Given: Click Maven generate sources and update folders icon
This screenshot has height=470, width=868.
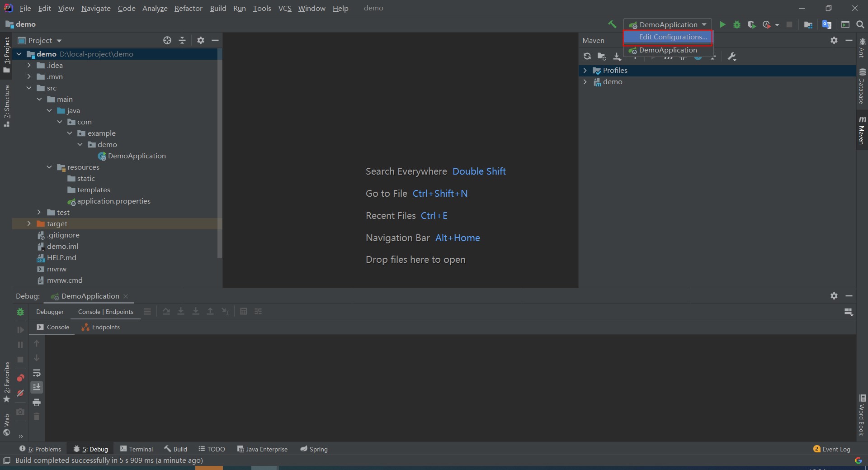Looking at the screenshot, I should click(x=602, y=56).
